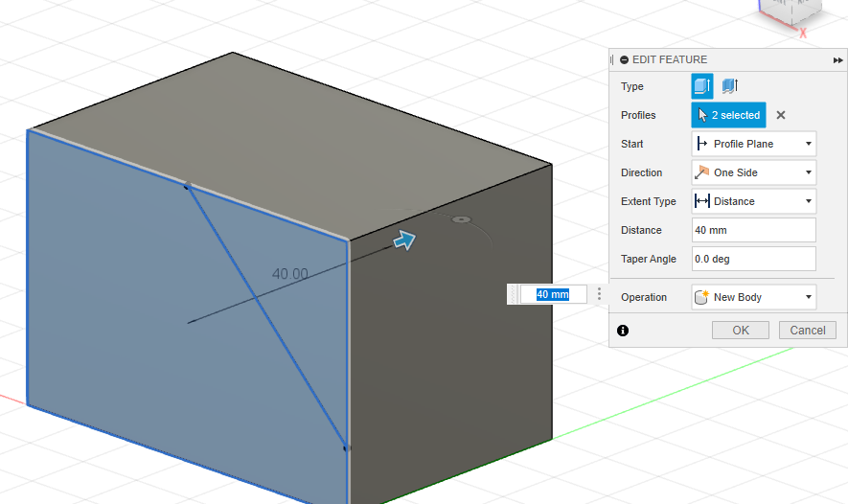Viewport: 848px width, 504px height.
Task: Click the blue extrude direction arrow manipulator
Action: (x=405, y=240)
